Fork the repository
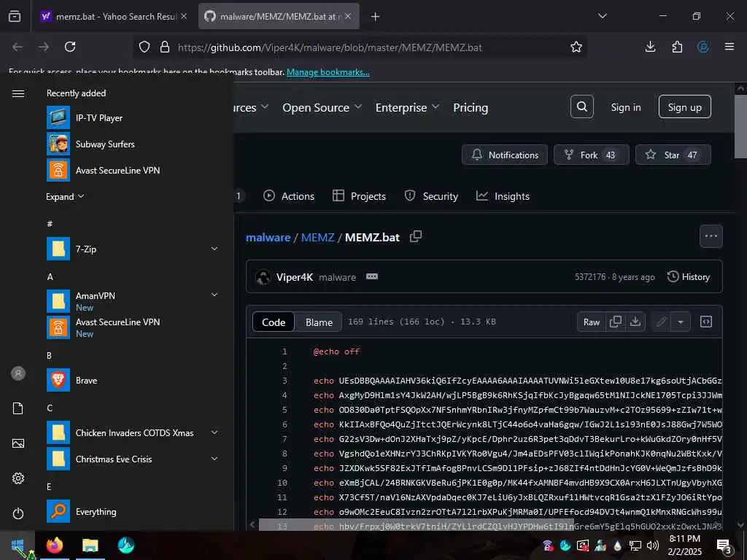This screenshot has height=560, width=747. click(x=591, y=155)
